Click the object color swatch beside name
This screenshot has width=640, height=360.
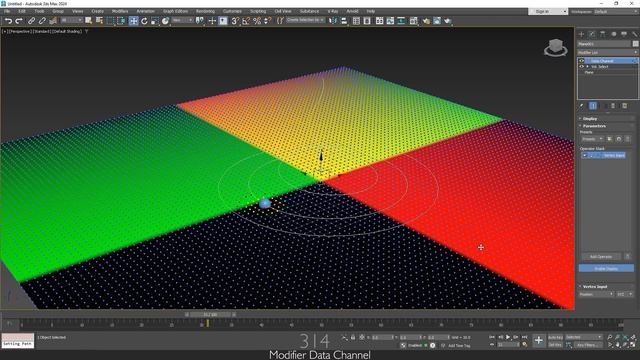click(635, 44)
